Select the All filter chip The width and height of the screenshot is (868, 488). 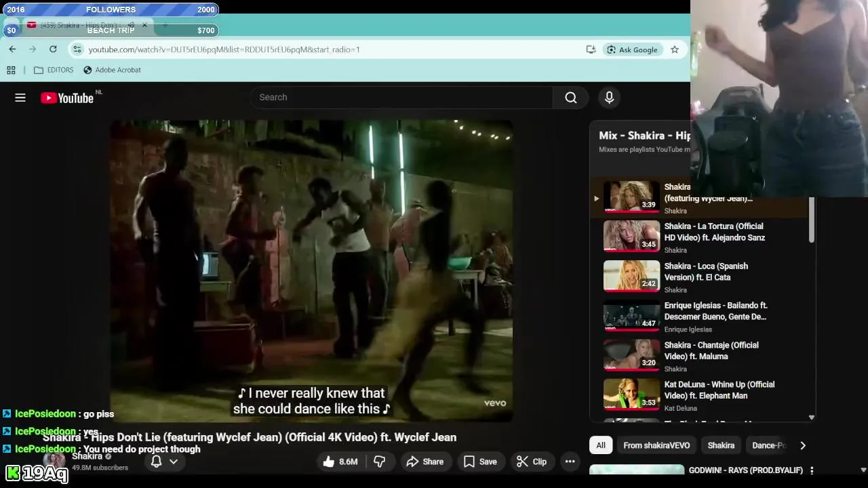point(601,445)
